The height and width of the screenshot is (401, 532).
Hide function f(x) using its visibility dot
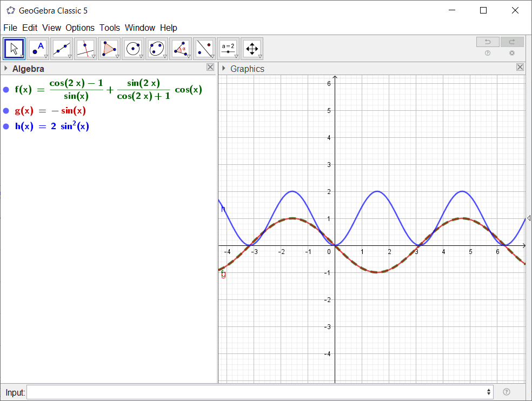click(x=6, y=90)
